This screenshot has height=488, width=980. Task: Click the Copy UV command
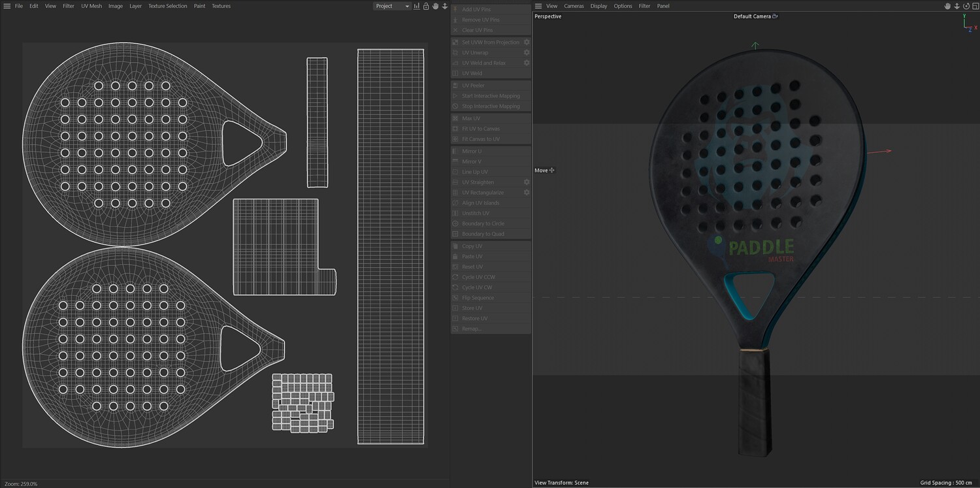[491, 246]
